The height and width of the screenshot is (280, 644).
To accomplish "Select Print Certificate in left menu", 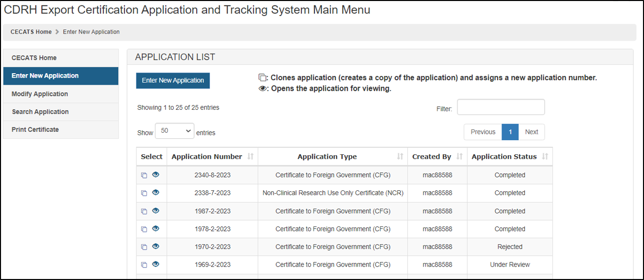I will [35, 129].
